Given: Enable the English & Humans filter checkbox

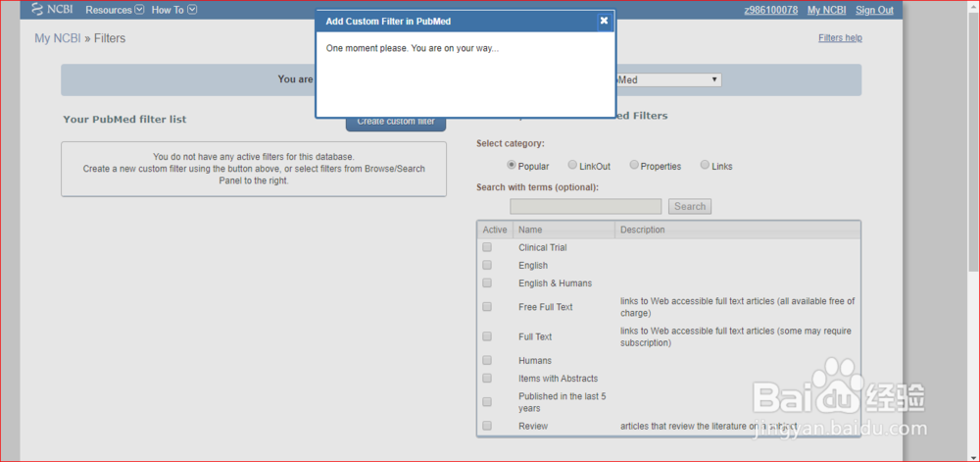Looking at the screenshot, I should pyautogui.click(x=487, y=282).
